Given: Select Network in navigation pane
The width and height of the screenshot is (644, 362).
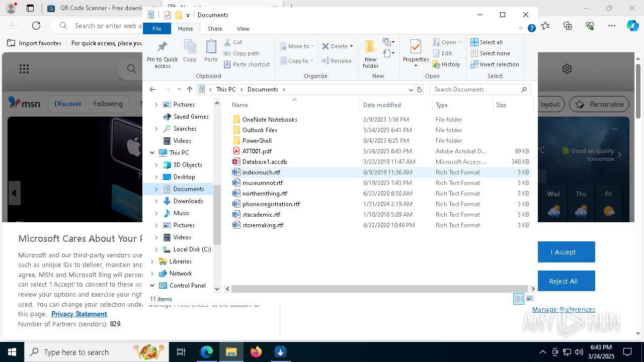Looking at the screenshot, I should [x=181, y=274].
